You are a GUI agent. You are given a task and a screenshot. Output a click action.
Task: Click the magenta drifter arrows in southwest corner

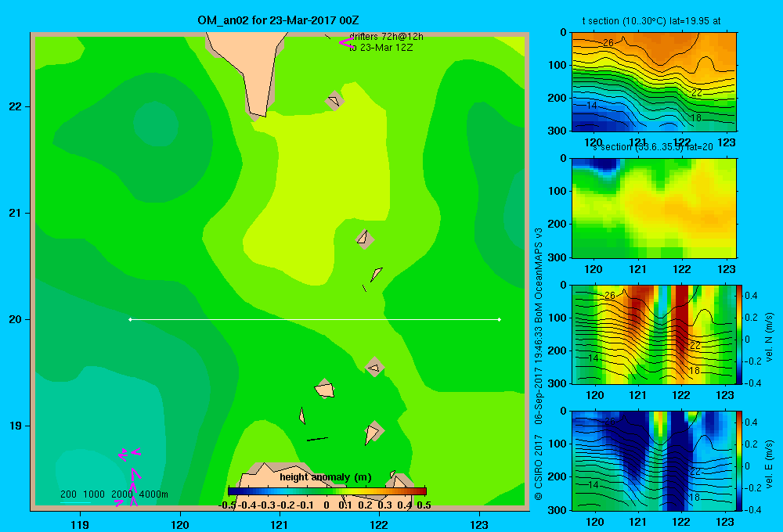click(x=129, y=476)
